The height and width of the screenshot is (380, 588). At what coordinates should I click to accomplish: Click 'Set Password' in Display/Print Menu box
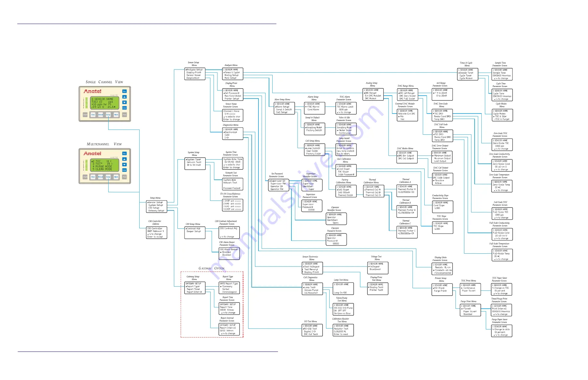click(x=231, y=93)
